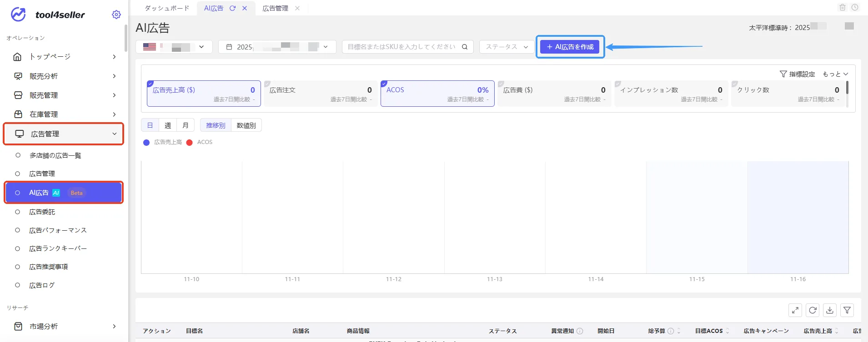Sort by 目標ACOS column arrows
The image size is (868, 342).
click(728, 331)
